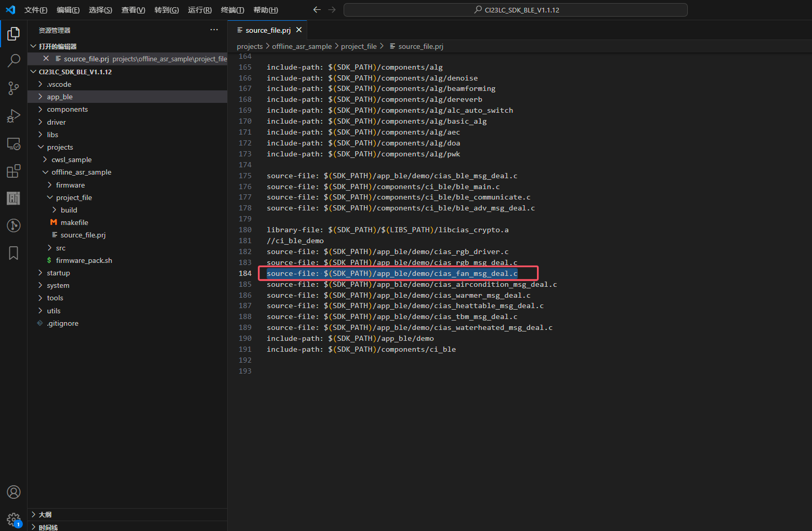The width and height of the screenshot is (812, 531).
Task: Click the source_file.prj breadcrumb segment
Action: [416, 46]
